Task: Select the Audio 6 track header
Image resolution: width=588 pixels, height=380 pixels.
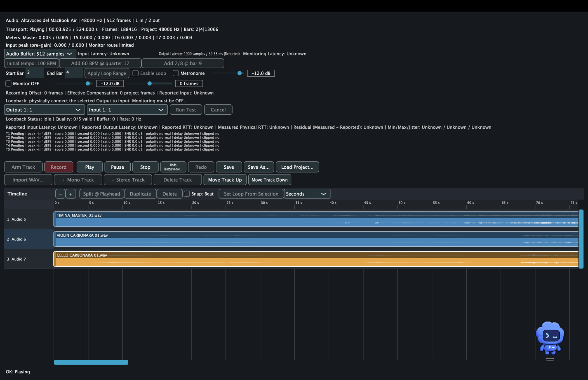Action: click(29, 239)
